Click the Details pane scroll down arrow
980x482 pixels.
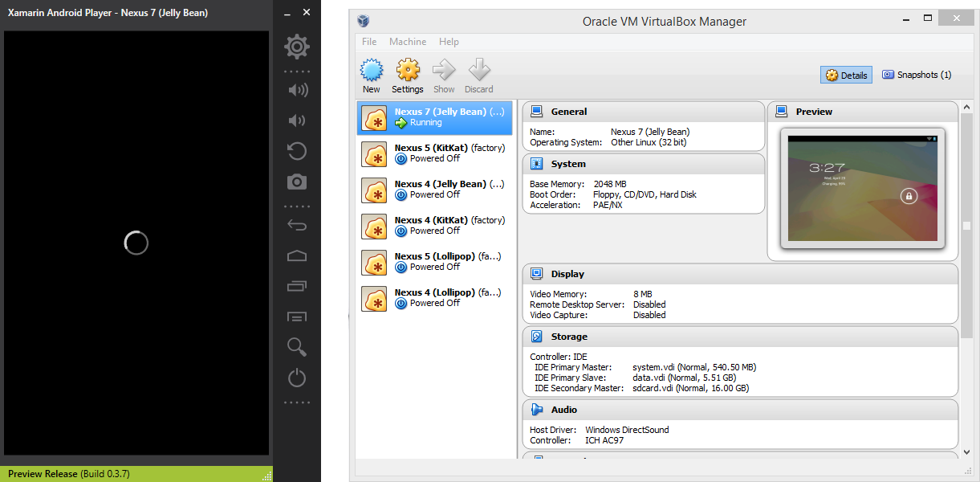tap(967, 452)
